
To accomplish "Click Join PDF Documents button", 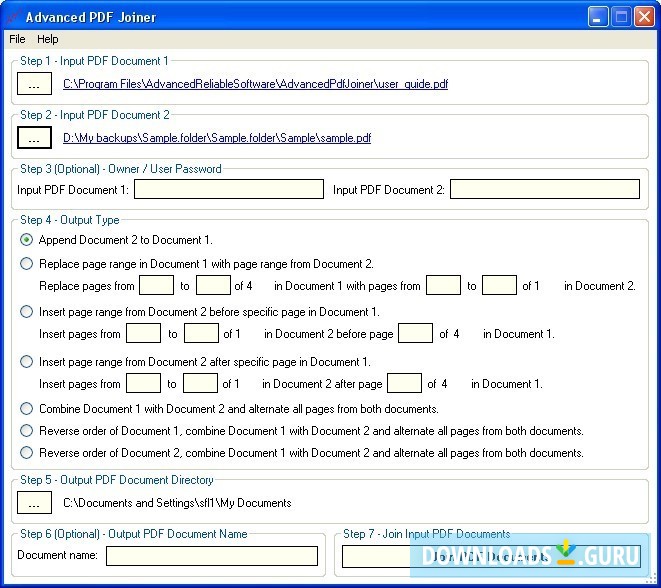I will pyautogui.click(x=491, y=556).
